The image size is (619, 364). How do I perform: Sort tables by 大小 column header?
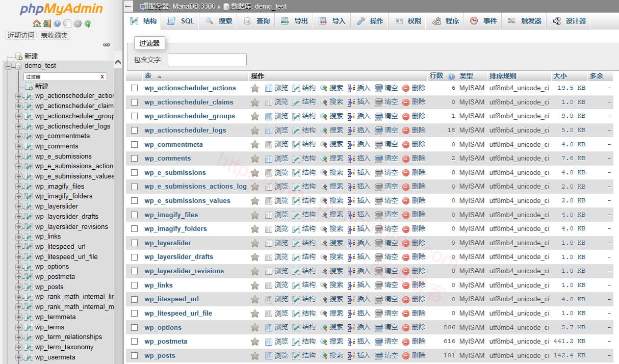(560, 76)
